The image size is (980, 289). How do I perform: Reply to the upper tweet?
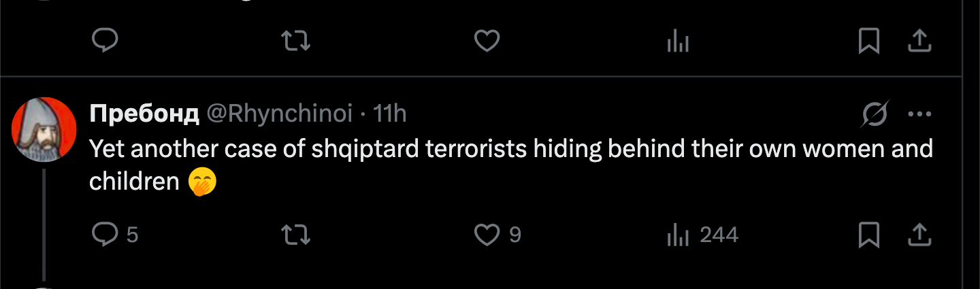(105, 42)
